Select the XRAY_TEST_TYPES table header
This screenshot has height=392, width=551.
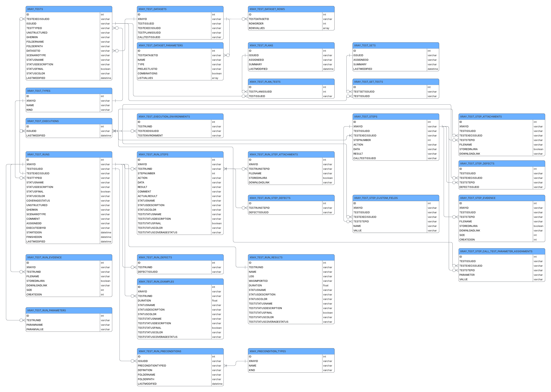tap(69, 91)
